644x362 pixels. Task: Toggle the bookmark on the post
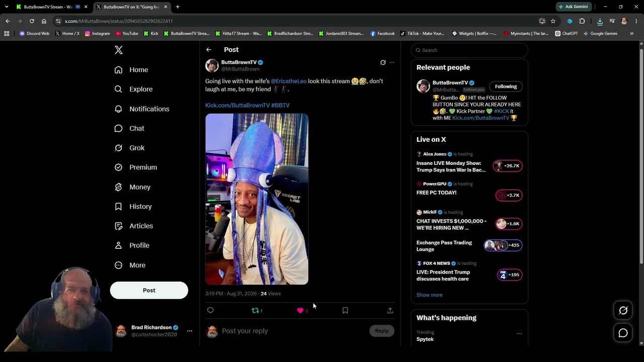(x=345, y=310)
